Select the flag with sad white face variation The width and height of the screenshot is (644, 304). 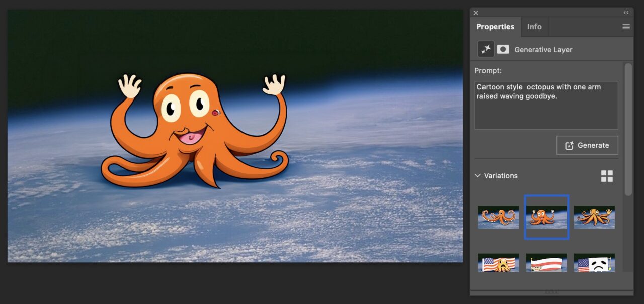tap(594, 263)
